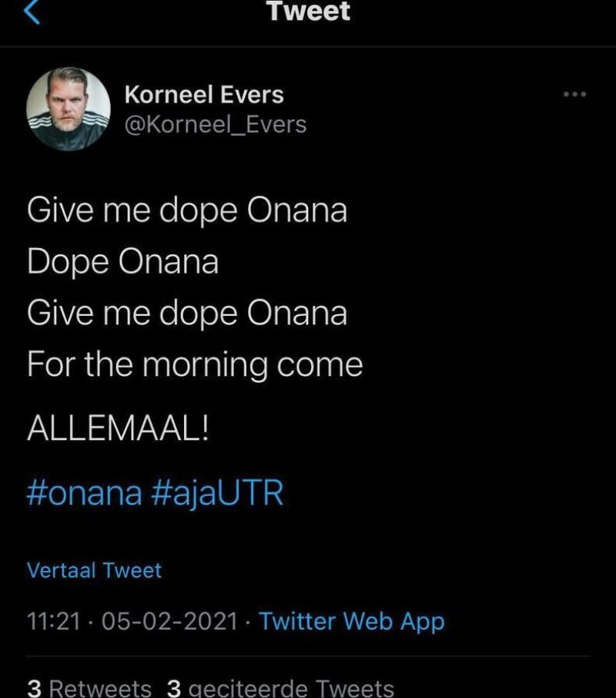
Task: Click the third line of the tweet
Action: [x=186, y=314]
